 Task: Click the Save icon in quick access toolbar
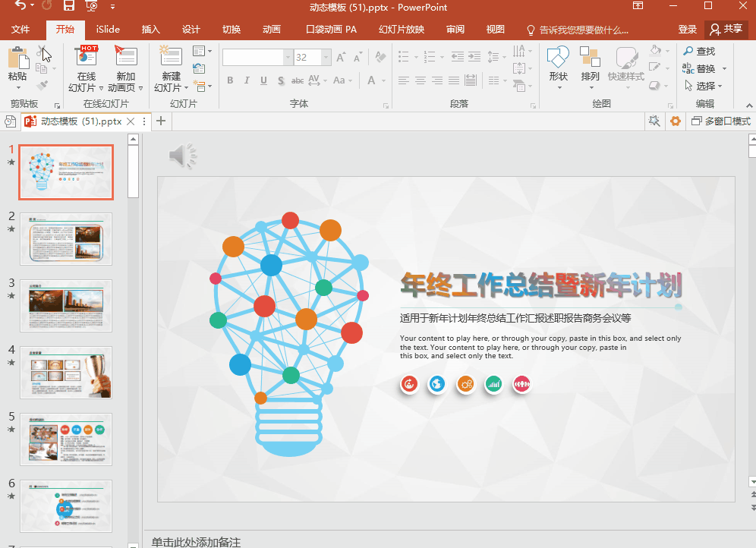(69, 7)
